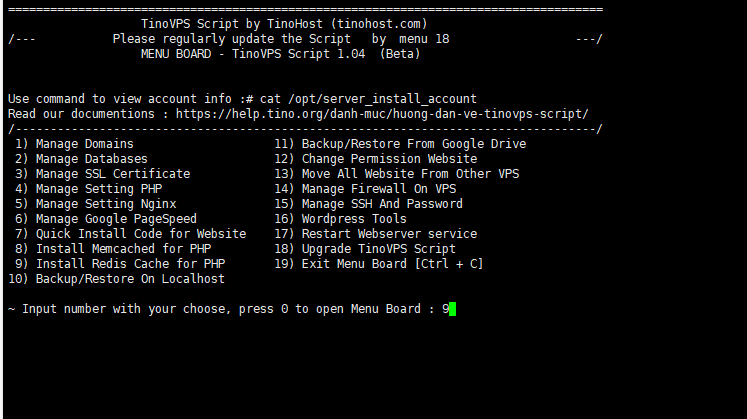This screenshot has height=419, width=747.
Task: Select Backup/Restore On Localhost entry
Action: pos(116,279)
